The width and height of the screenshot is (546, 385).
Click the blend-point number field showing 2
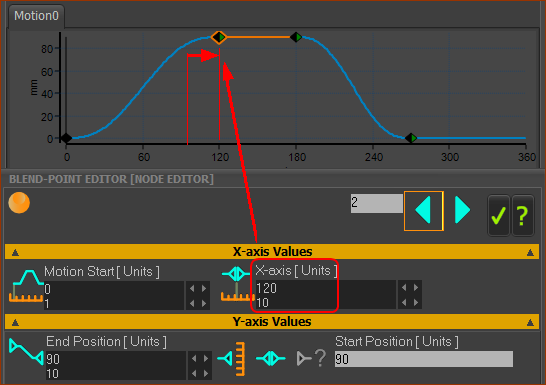click(376, 203)
